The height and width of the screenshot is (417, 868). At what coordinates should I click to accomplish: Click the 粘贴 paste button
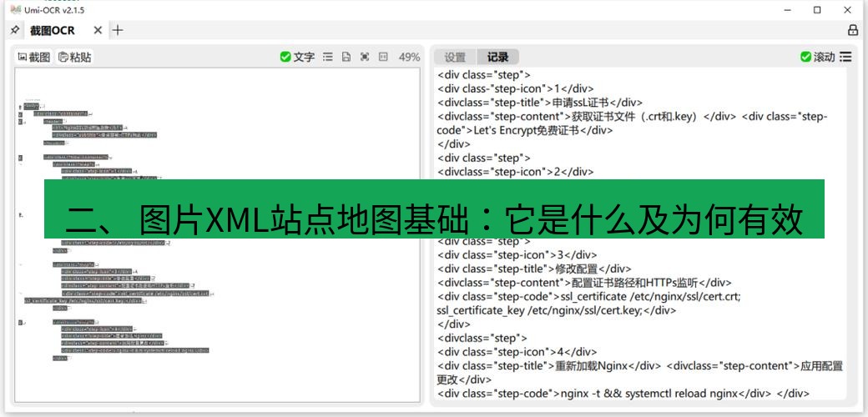75,57
